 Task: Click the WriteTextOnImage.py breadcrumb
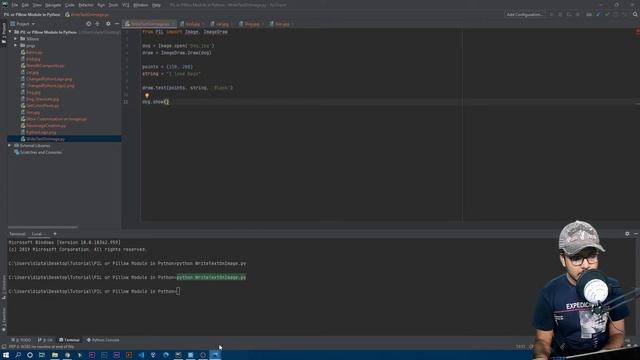click(x=87, y=14)
